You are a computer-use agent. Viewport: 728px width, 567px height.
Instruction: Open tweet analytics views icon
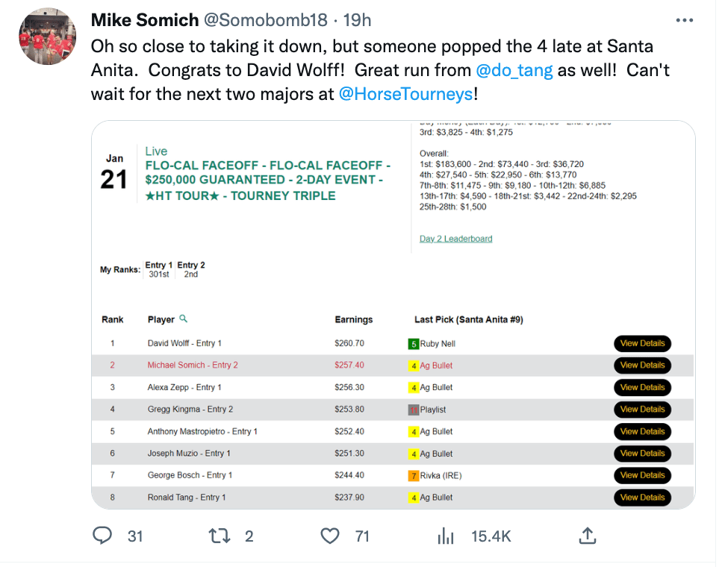pyautogui.click(x=446, y=536)
